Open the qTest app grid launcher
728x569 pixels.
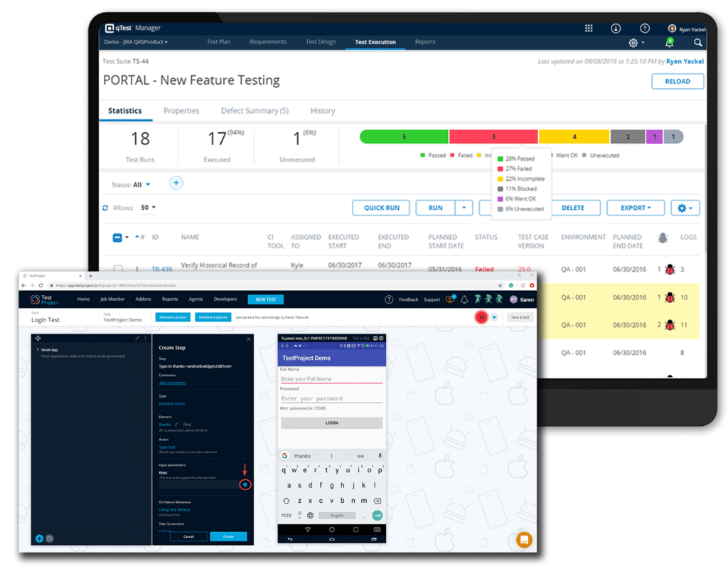(589, 28)
